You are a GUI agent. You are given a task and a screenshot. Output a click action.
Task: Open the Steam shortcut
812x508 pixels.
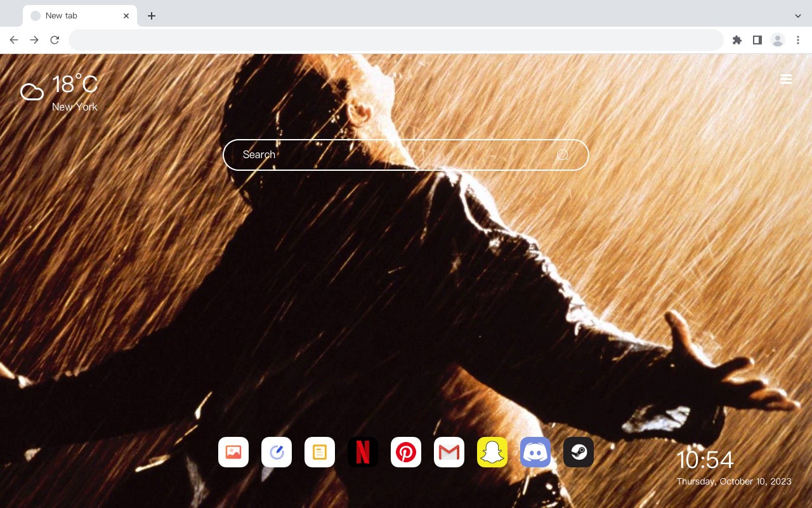579,452
